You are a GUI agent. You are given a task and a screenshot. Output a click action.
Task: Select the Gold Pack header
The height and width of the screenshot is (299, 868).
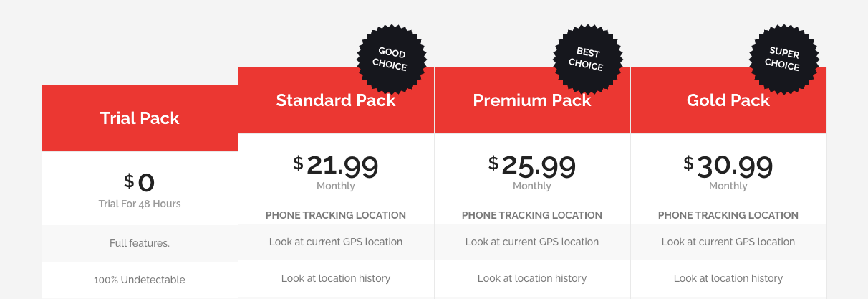tap(728, 100)
